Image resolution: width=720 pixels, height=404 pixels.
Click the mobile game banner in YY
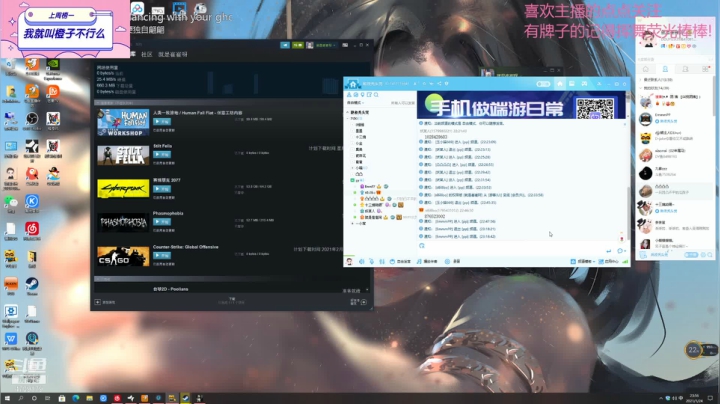point(521,105)
